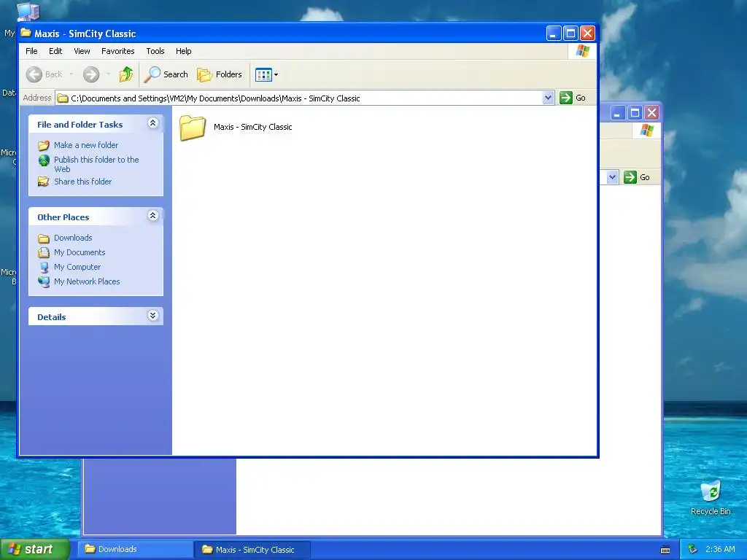The width and height of the screenshot is (747, 560).
Task: Maximize the Maxis - SimCity Classic window
Action: [x=570, y=34]
